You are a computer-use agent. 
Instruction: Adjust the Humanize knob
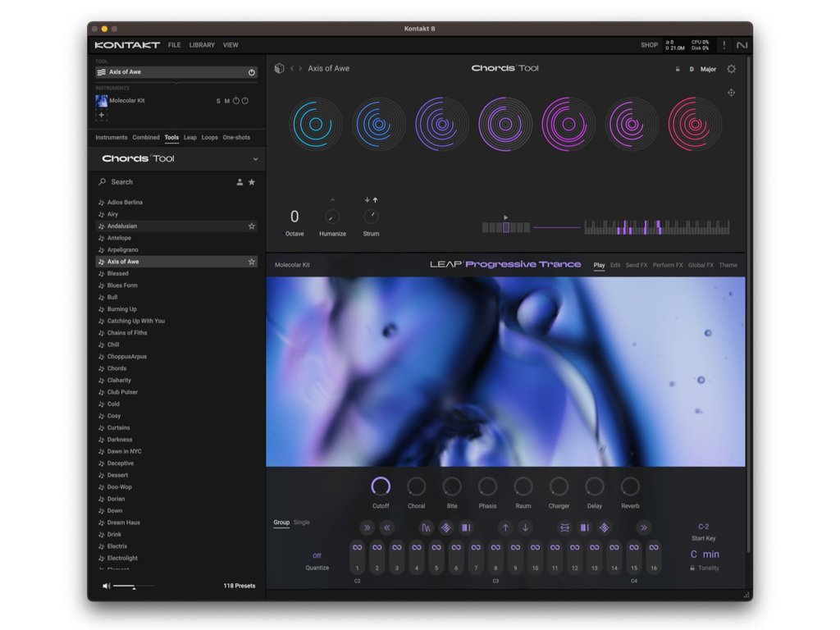pos(332,217)
